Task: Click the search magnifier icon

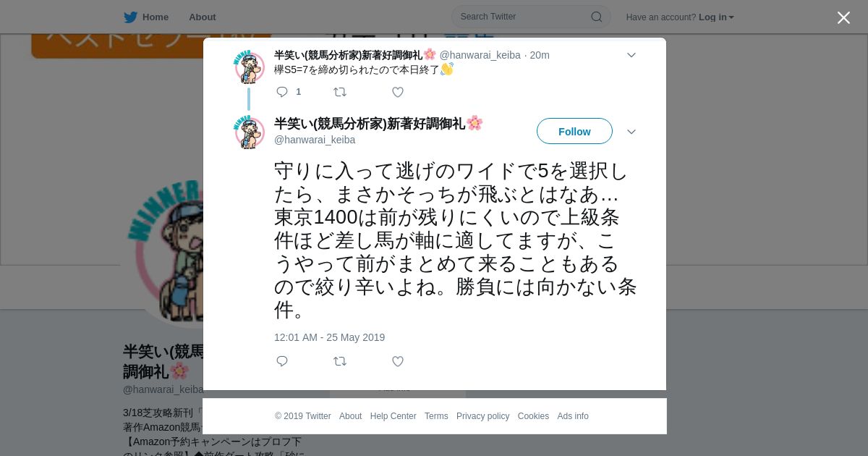Action: point(597,17)
